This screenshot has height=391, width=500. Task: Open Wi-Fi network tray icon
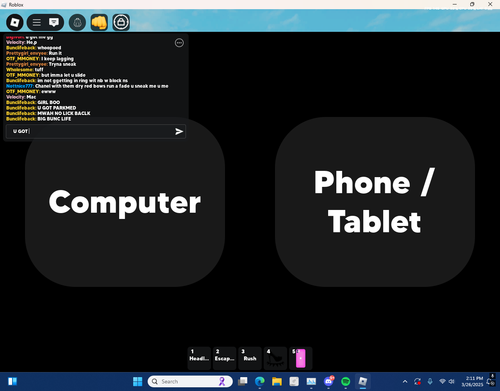(x=442, y=381)
